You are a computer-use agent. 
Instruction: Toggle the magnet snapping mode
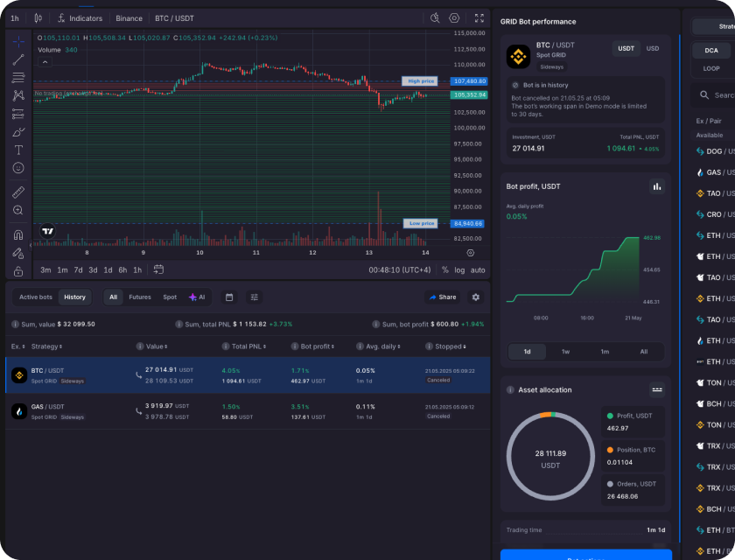tap(17, 234)
